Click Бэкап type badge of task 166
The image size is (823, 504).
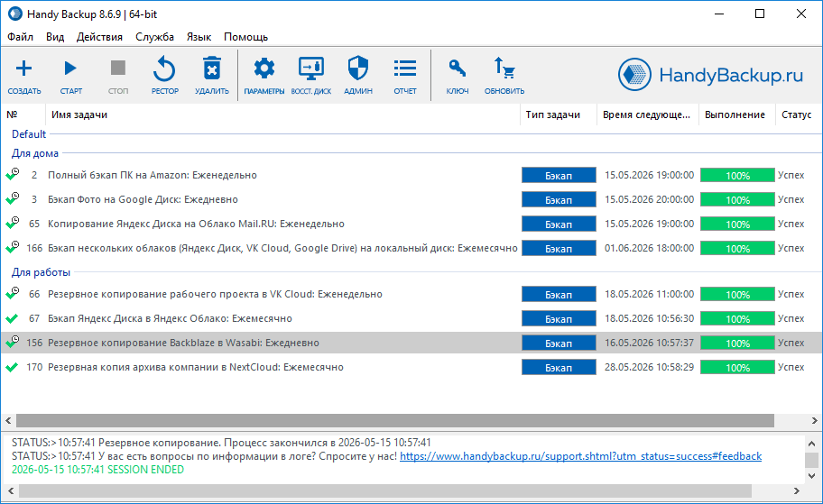pos(559,248)
